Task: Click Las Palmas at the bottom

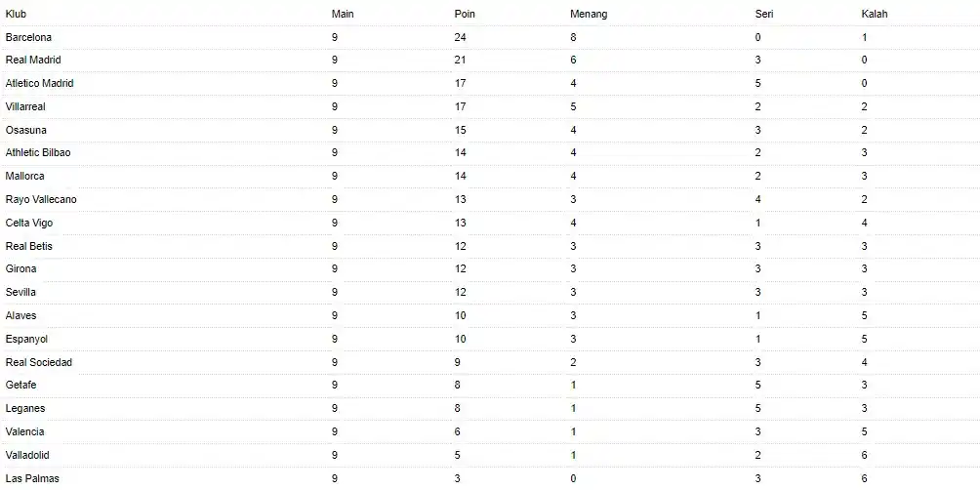Action: click(29, 478)
